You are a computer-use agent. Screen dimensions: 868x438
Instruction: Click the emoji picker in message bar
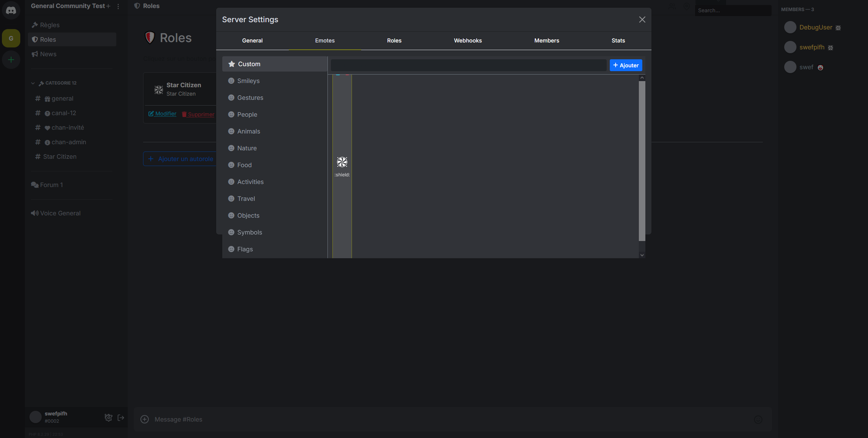[758, 420]
